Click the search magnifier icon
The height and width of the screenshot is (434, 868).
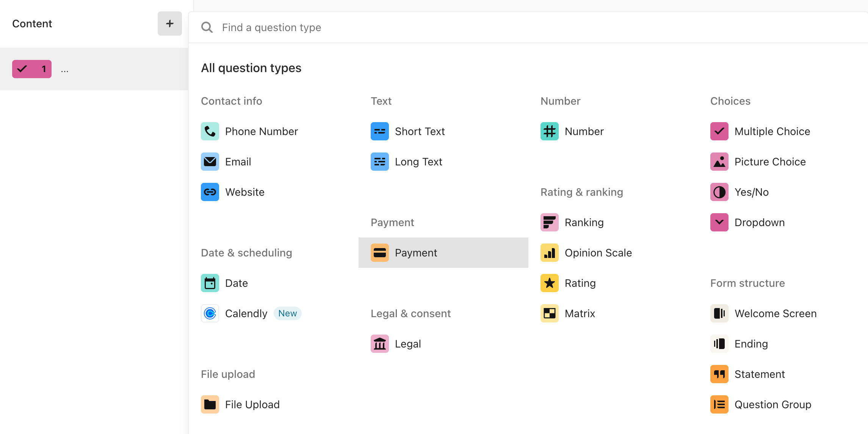point(207,27)
